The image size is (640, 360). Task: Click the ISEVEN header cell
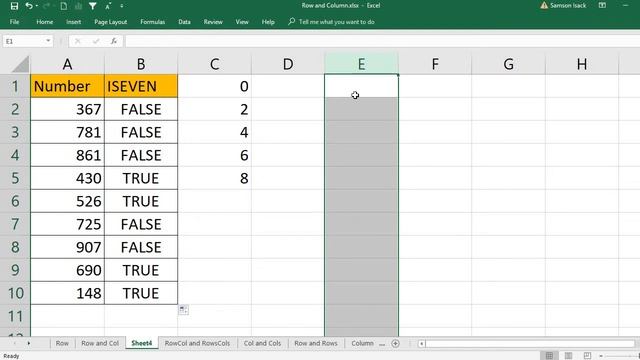coord(141,86)
